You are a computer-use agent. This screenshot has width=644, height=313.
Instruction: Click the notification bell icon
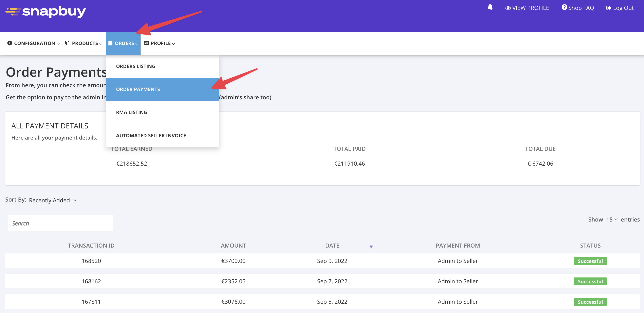coord(490,7)
